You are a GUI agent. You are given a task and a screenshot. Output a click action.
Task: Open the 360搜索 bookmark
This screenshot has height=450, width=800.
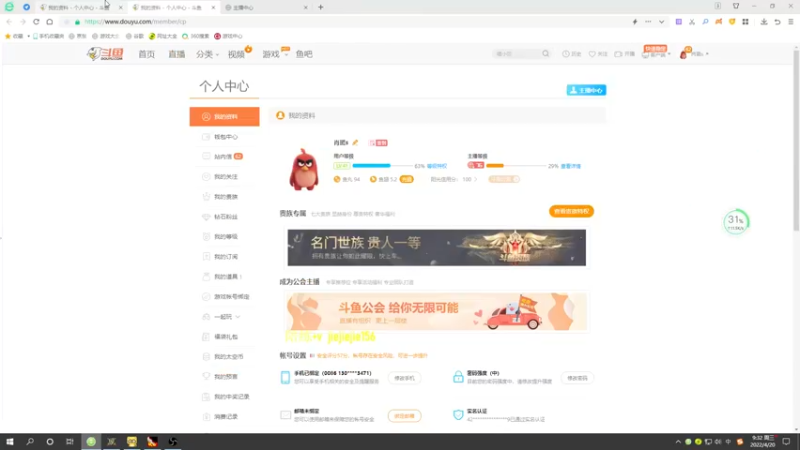click(195, 36)
